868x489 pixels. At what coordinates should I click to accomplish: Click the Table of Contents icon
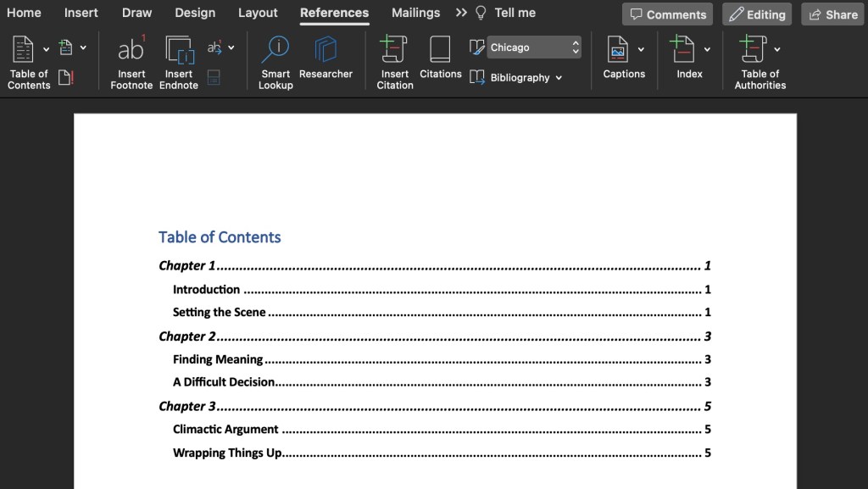point(24,49)
